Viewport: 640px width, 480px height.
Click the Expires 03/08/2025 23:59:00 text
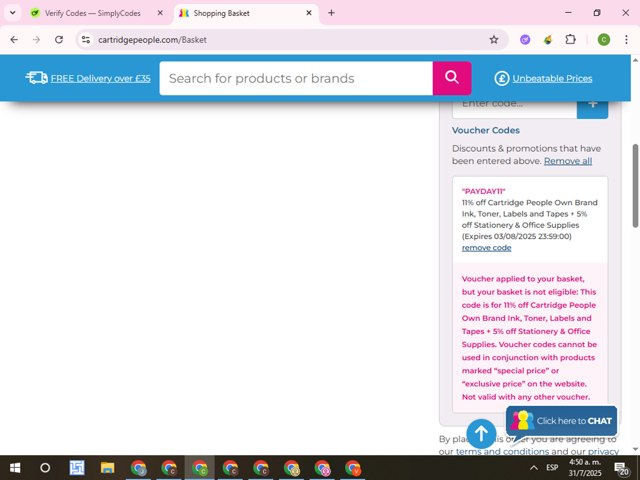(516, 236)
